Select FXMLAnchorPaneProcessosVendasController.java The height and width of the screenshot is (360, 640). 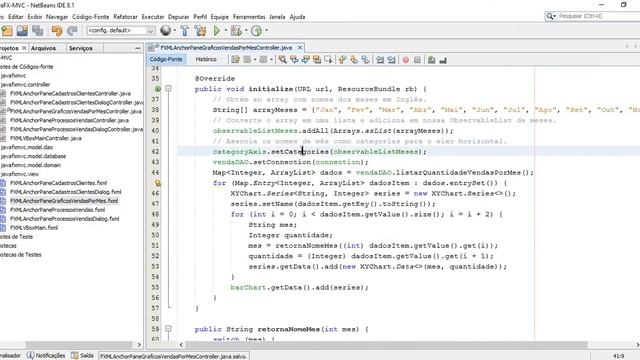pos(69,120)
